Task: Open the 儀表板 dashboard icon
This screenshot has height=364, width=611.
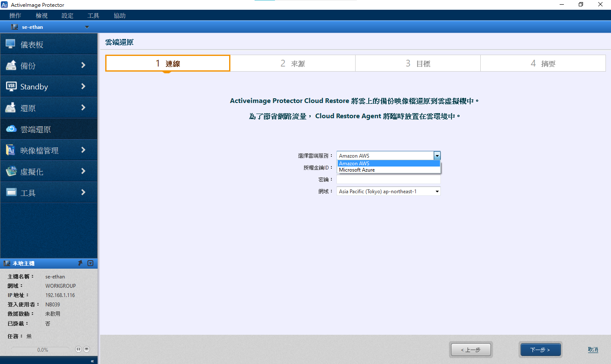Action: (11, 44)
